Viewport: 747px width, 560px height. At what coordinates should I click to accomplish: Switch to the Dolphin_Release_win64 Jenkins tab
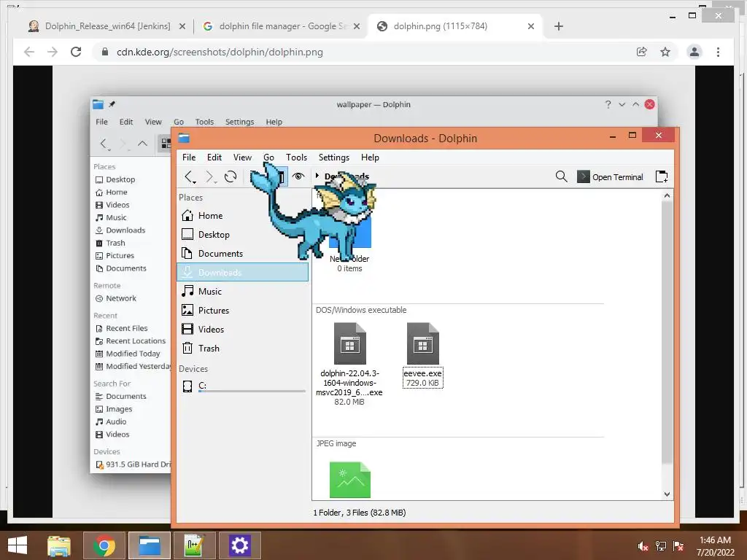tap(107, 26)
